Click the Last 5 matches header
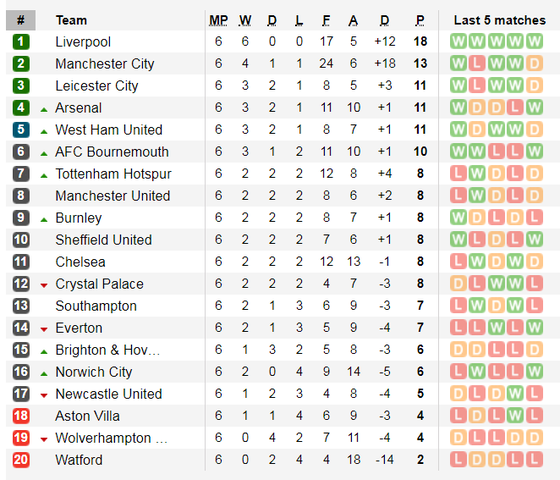 pyautogui.click(x=500, y=20)
